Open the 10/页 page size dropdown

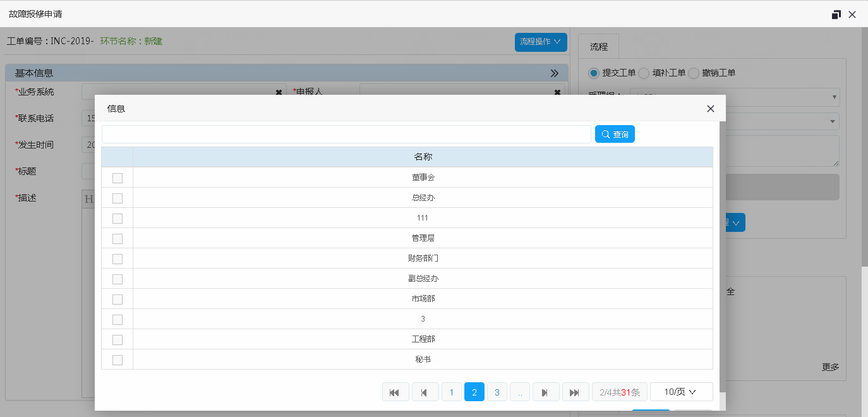point(681,392)
